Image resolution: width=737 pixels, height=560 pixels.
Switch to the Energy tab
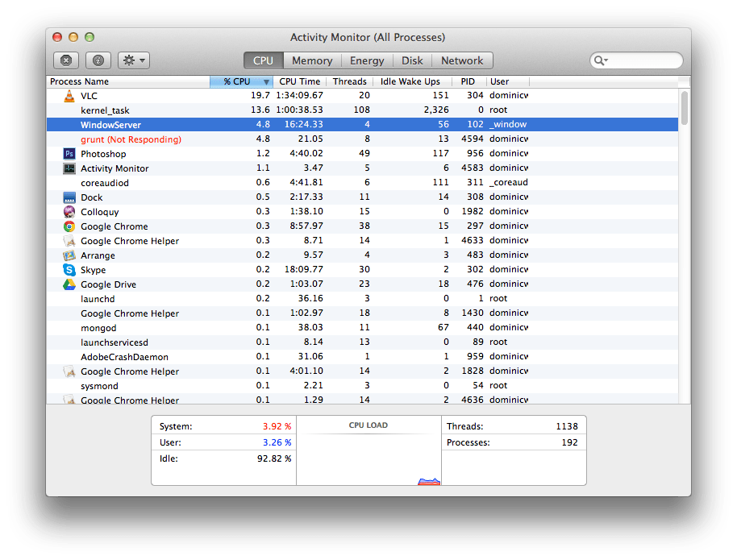click(367, 60)
